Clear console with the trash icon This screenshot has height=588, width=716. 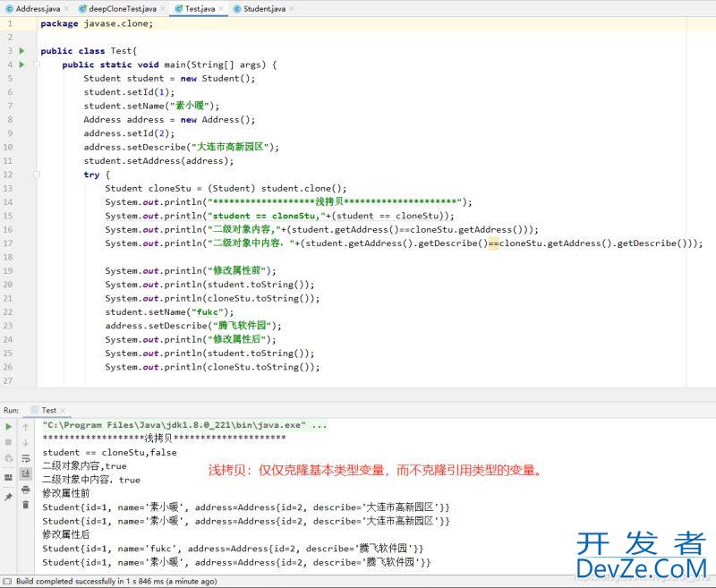(26, 505)
